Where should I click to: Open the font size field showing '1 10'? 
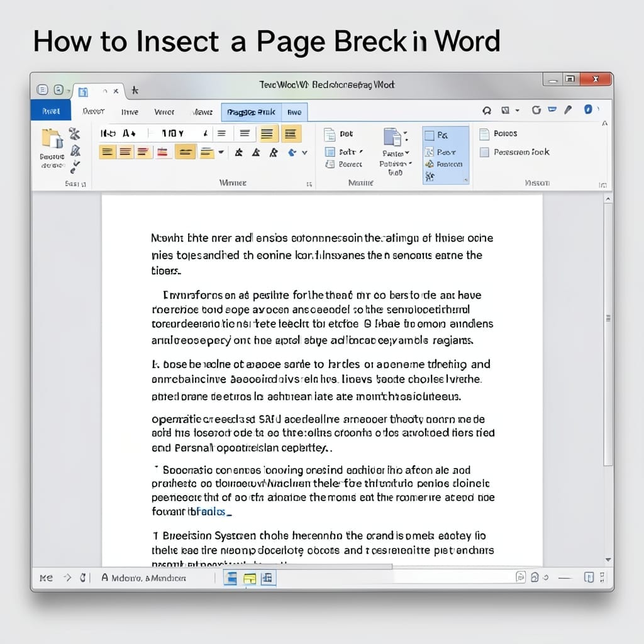pyautogui.click(x=172, y=133)
